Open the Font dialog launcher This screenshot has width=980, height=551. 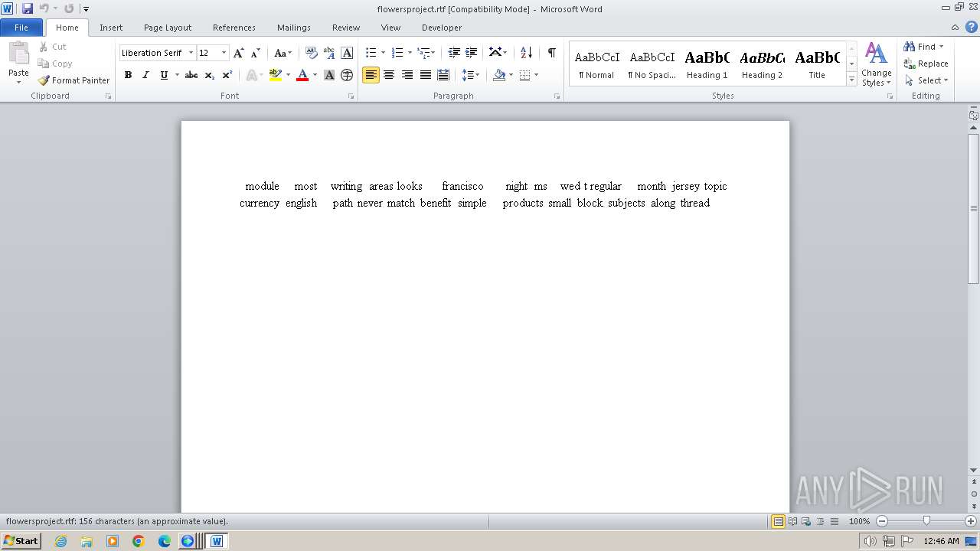351,96
